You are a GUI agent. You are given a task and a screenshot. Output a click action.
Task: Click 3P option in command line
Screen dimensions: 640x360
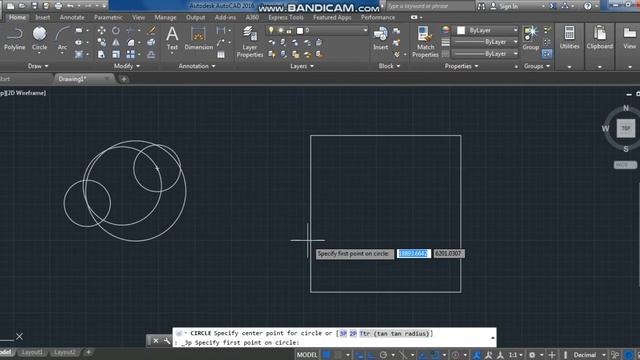[x=343, y=333]
